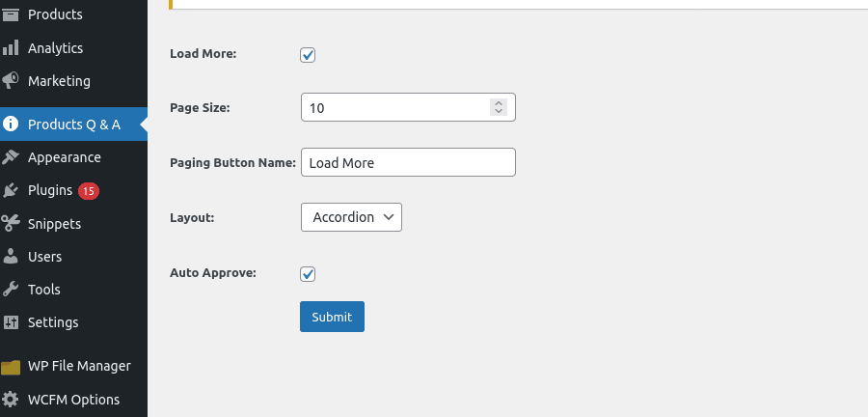
Task: Click the Tools wrench icon
Action: click(x=11, y=289)
